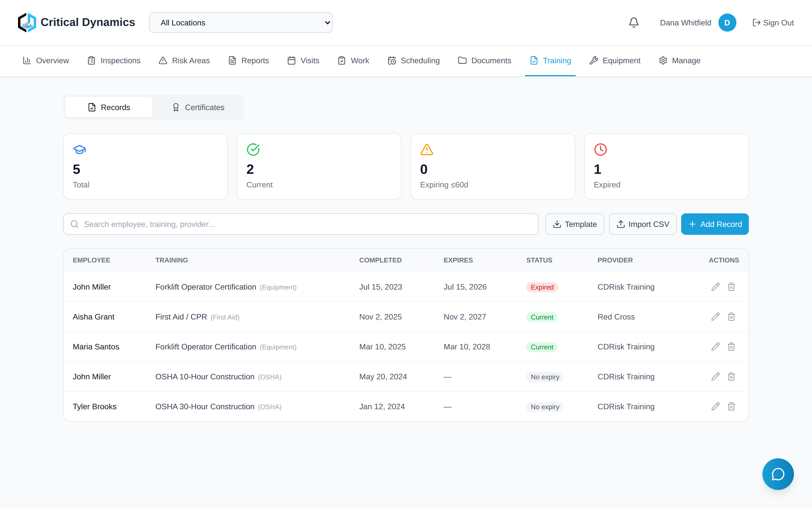Click the Expired status badge

tap(542, 287)
